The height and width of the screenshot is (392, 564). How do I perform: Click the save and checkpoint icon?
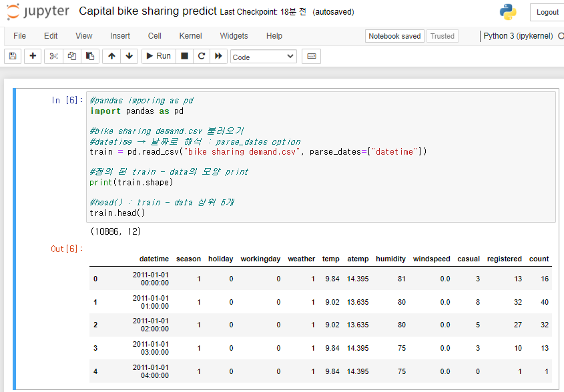click(13, 56)
